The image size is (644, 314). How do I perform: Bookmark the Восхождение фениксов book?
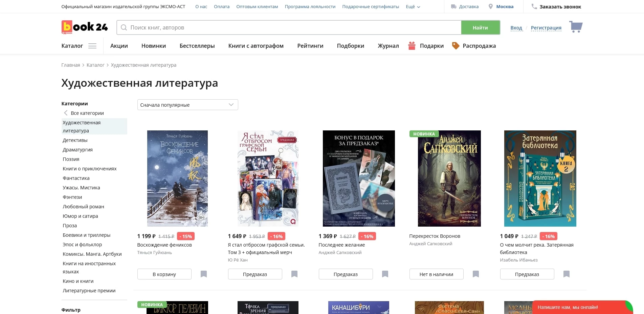coord(204,274)
